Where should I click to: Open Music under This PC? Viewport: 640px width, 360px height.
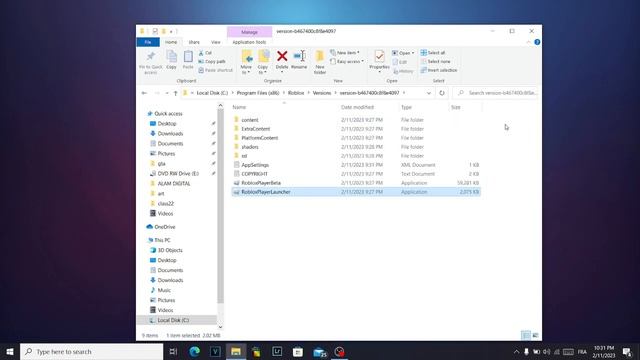[x=164, y=290]
